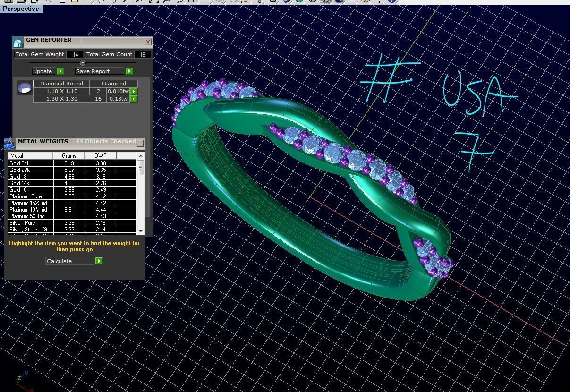570x392 pixels.
Task: Select the Platinum 5% Irid row
Action: click(x=72, y=216)
